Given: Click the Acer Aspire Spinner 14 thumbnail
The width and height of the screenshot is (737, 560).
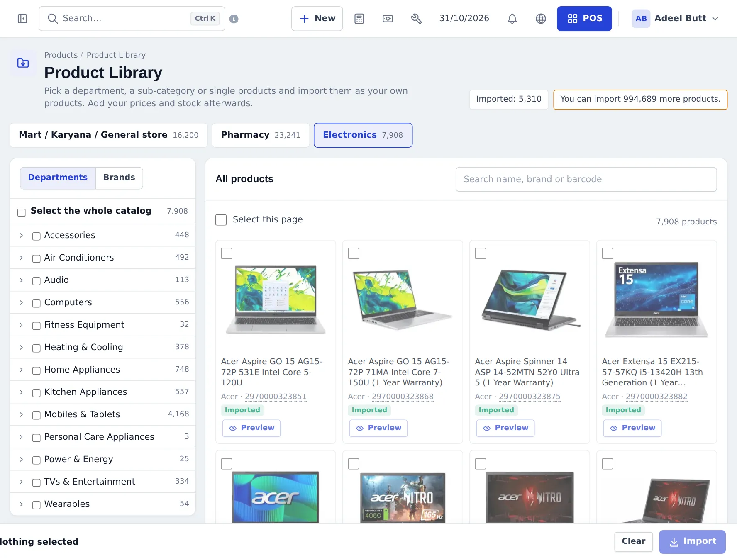Looking at the screenshot, I should pos(530,299).
